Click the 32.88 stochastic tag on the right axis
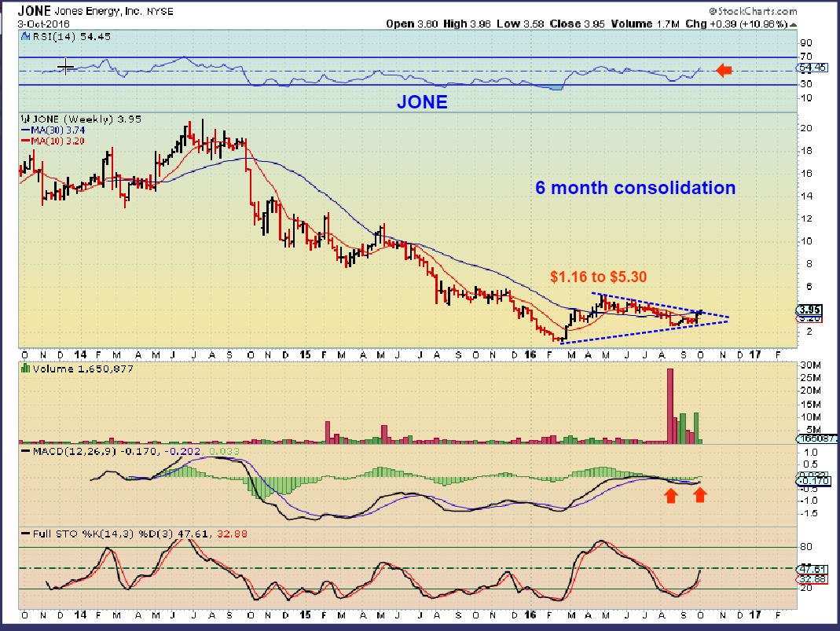 click(x=812, y=579)
